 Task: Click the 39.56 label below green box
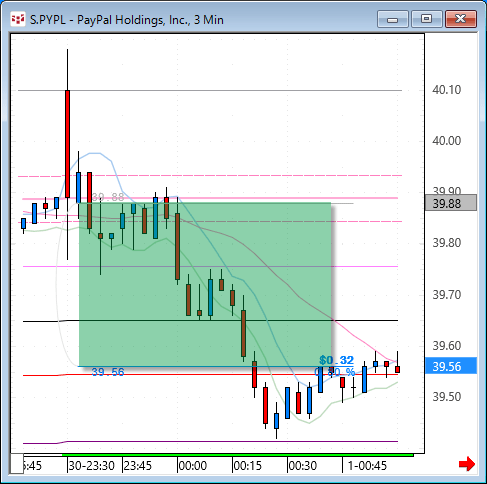point(108,372)
